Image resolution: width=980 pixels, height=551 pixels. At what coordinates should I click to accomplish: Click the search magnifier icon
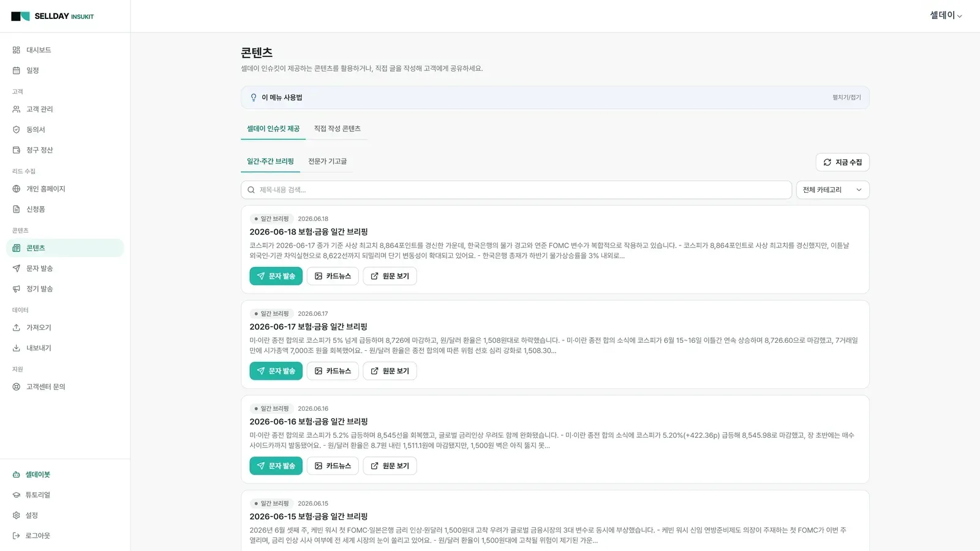click(x=251, y=190)
